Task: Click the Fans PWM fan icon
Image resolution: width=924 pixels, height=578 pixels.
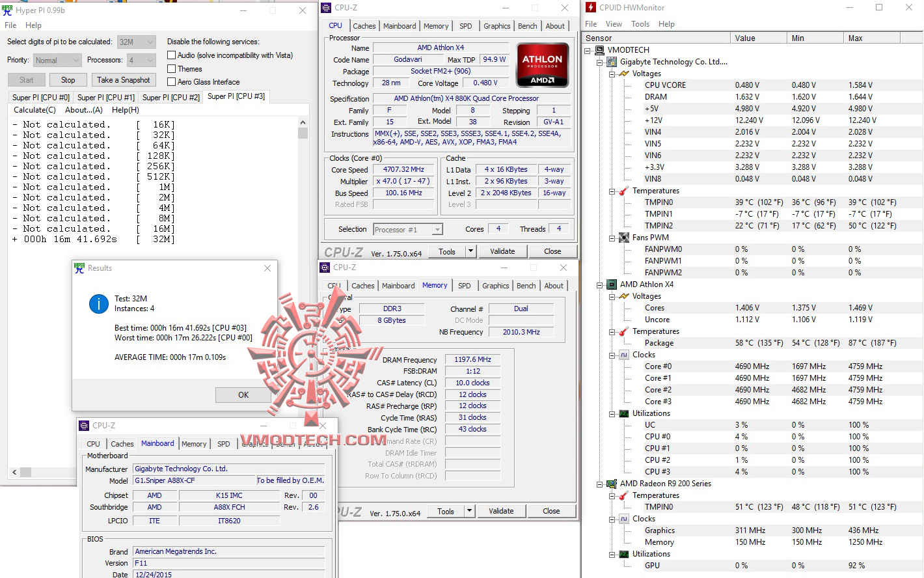Action: (624, 238)
